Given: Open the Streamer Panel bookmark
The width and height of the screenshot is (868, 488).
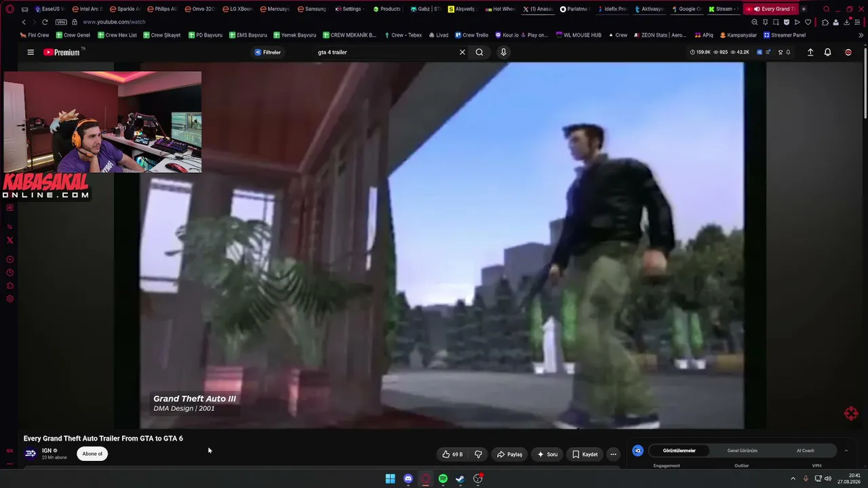Looking at the screenshot, I should coord(785,35).
